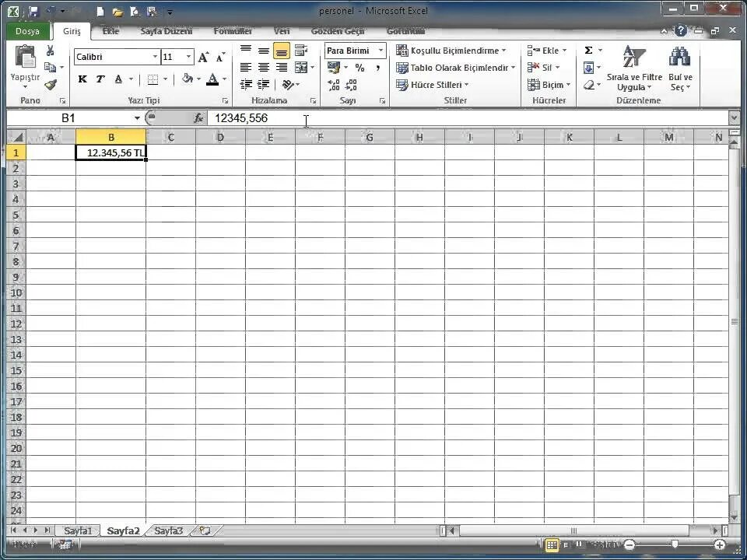
Task: Switch to the Veri tab
Action: tap(282, 31)
